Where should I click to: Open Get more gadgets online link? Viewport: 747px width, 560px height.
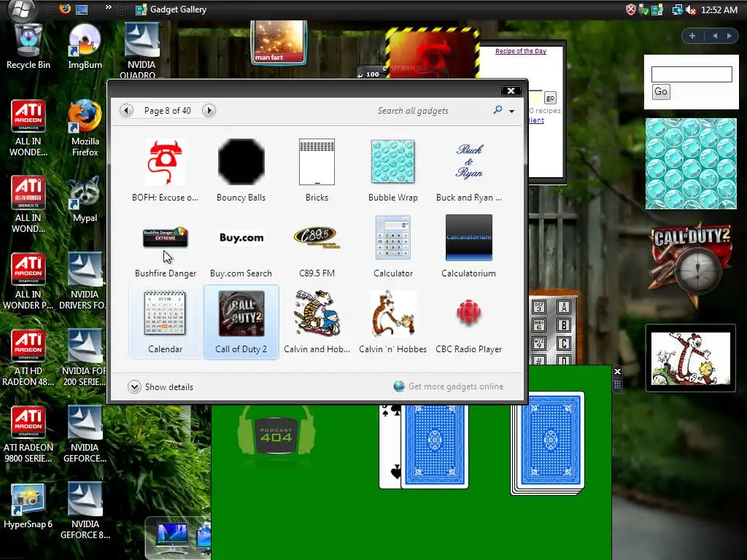449,386
